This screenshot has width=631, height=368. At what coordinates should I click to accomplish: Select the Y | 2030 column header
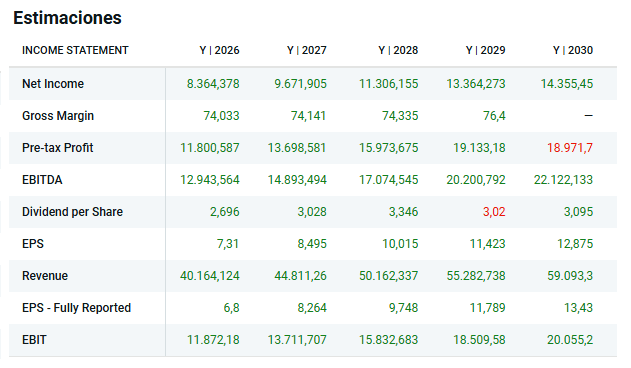(573, 50)
